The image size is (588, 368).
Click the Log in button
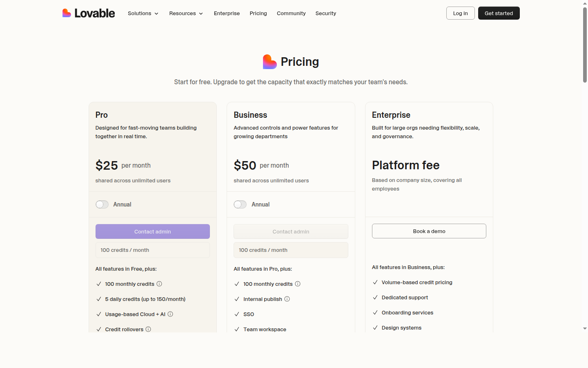point(460,13)
